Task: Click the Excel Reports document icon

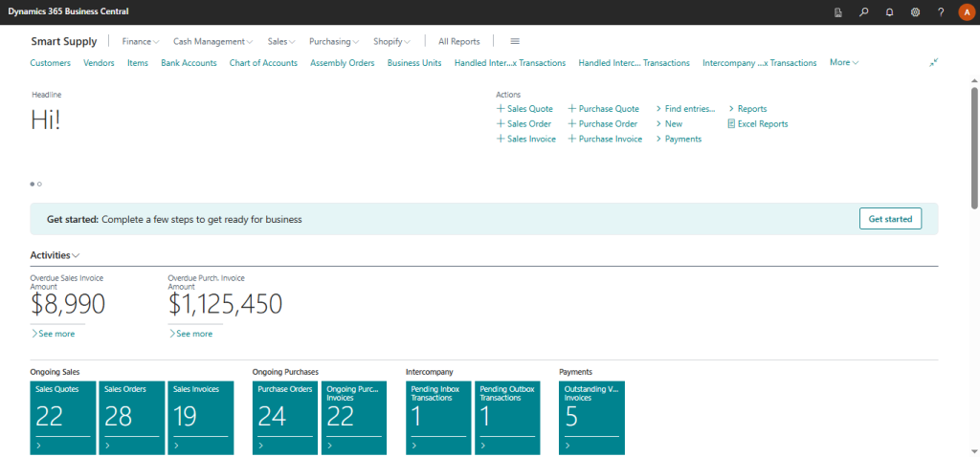Action: 732,123
